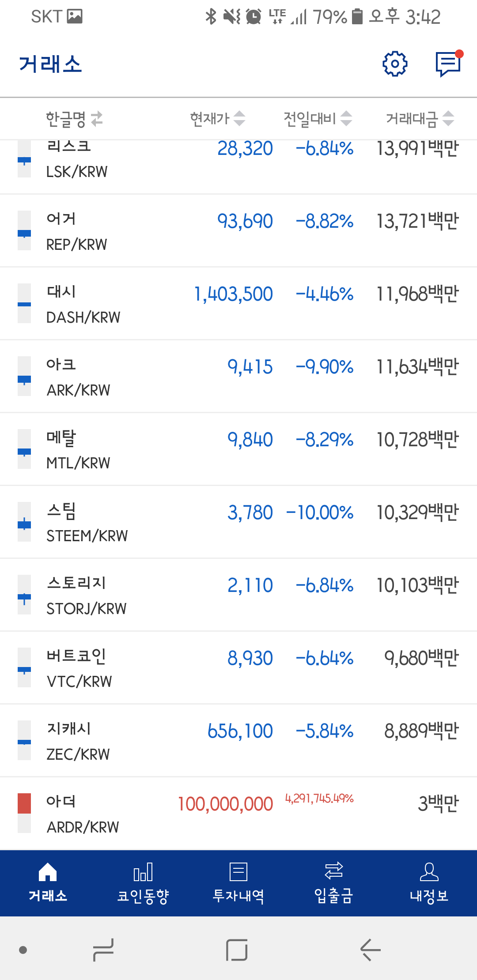This screenshot has width=477, height=980.
Task: Open the 투자내역 list icon
Action: [x=238, y=873]
